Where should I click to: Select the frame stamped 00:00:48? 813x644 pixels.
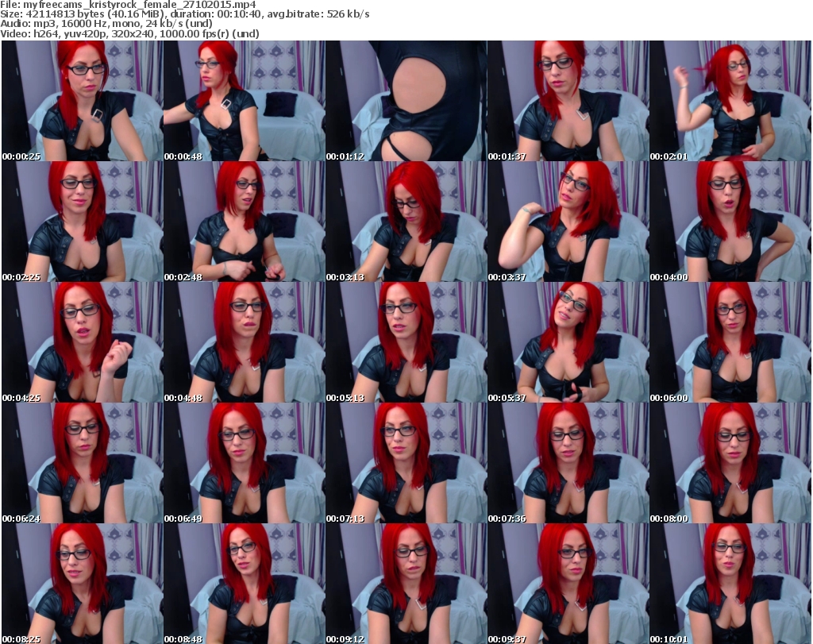[x=245, y=101]
